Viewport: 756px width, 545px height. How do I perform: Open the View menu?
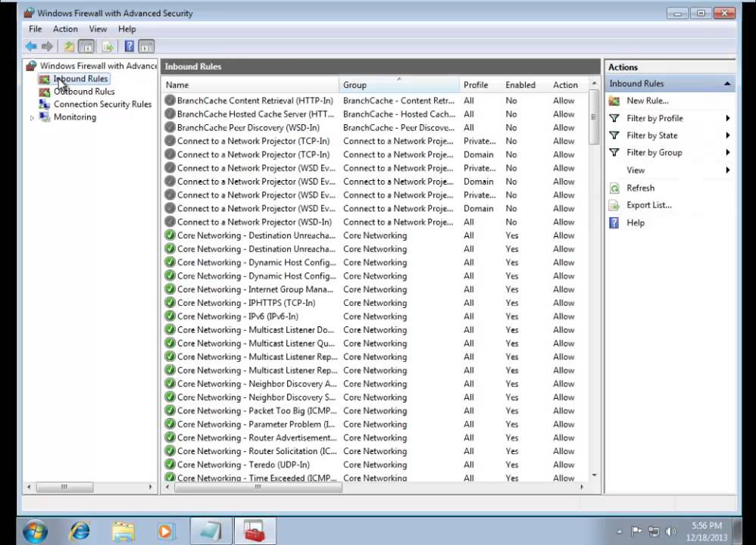98,29
